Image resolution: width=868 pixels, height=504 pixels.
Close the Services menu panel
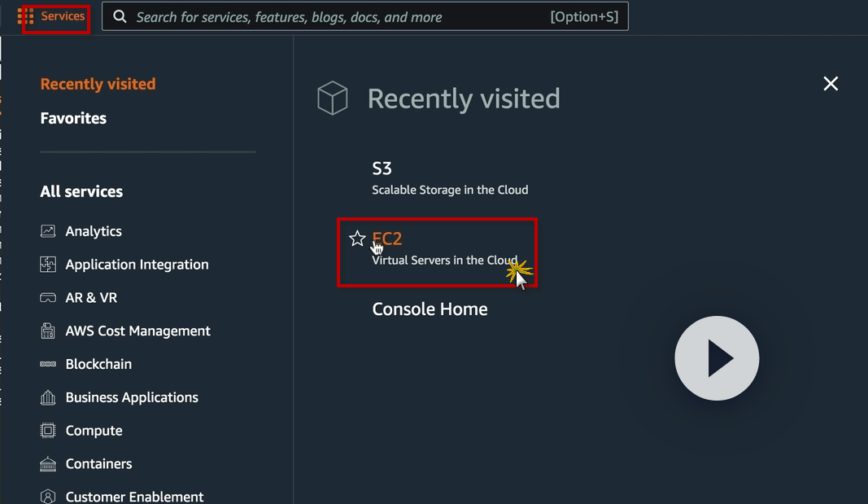(830, 84)
